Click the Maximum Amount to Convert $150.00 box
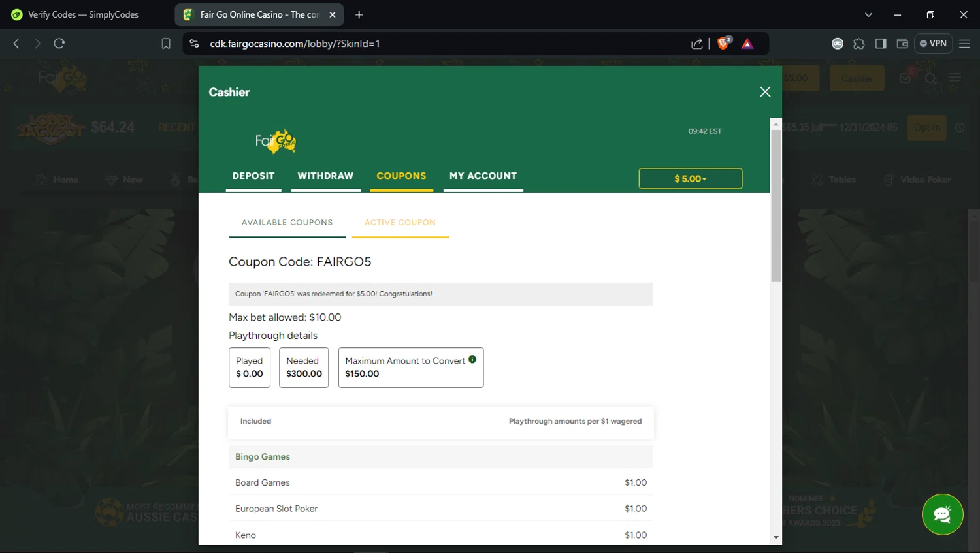The image size is (980, 553). 411,368
